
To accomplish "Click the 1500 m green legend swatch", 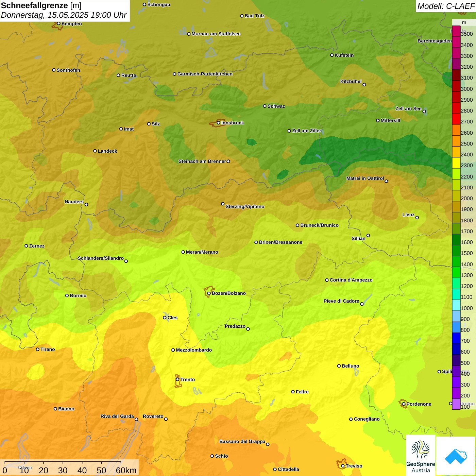I will pyautogui.click(x=456, y=251).
